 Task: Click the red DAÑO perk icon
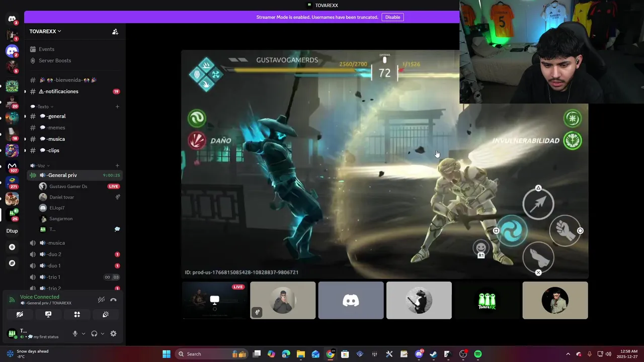197,140
